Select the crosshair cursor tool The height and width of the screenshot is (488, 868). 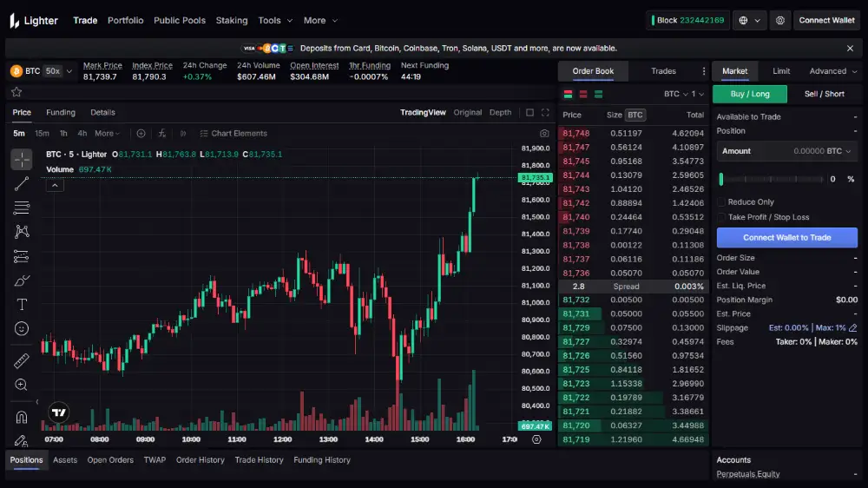pyautogui.click(x=22, y=160)
